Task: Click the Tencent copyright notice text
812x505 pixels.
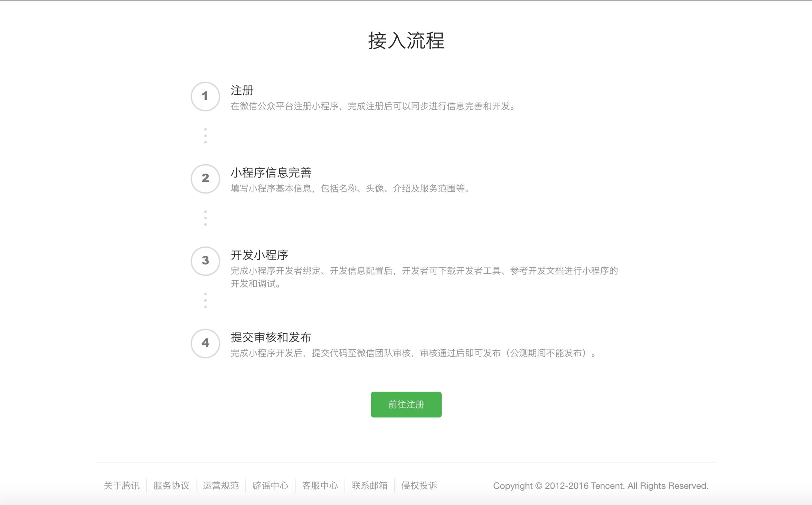Action: (601, 486)
